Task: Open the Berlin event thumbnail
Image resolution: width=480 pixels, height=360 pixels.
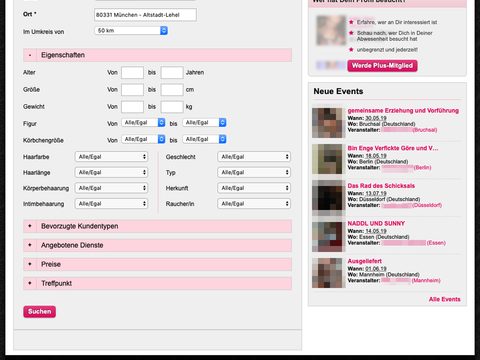Action: (x=327, y=159)
